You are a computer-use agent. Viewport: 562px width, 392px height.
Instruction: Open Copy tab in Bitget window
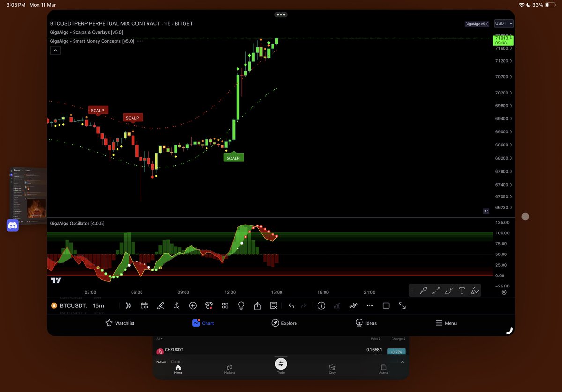(x=332, y=370)
